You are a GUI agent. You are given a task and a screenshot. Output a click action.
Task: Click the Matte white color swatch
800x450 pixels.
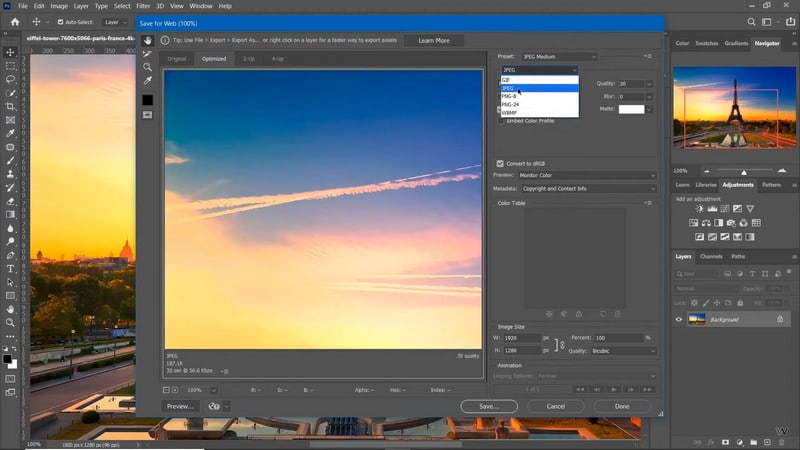tap(631, 109)
